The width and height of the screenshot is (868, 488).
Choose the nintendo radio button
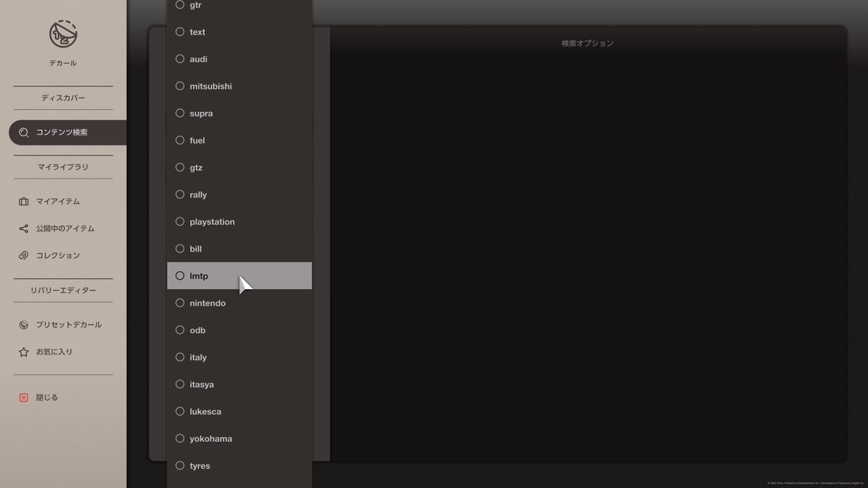pyautogui.click(x=180, y=303)
